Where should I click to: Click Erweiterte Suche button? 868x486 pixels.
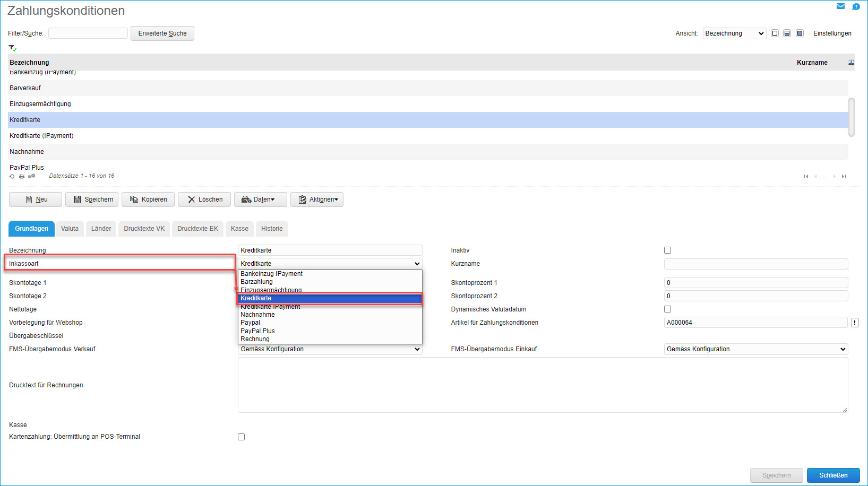tap(162, 33)
